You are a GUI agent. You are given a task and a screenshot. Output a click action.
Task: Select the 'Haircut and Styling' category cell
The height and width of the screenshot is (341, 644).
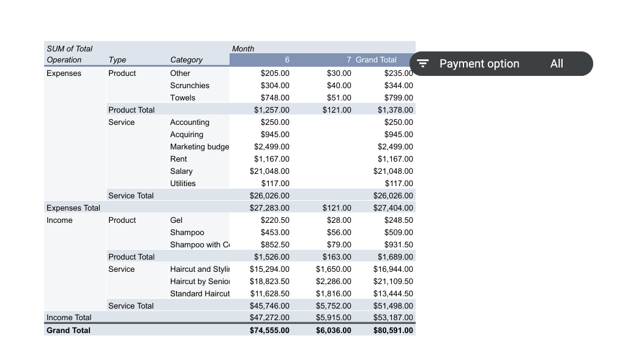200,269
